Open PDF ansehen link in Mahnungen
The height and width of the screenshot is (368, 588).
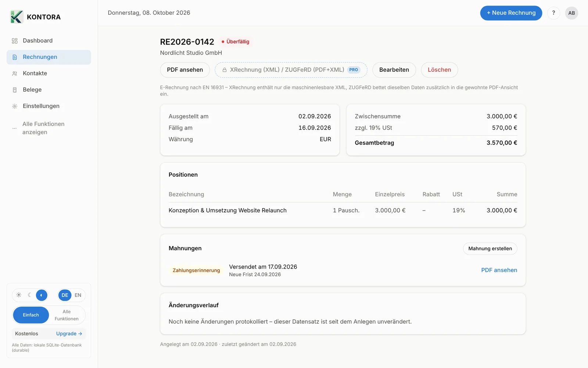click(499, 270)
